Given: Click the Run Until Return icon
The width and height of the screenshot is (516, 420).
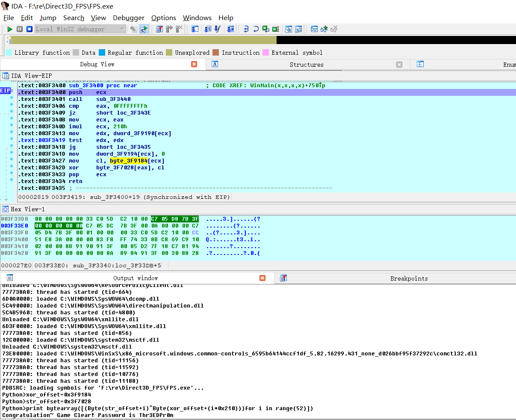Looking at the screenshot, I should 266,29.
